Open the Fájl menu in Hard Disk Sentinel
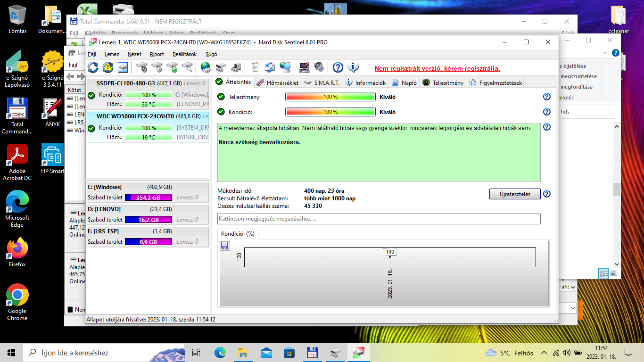The image size is (644, 362). point(92,54)
